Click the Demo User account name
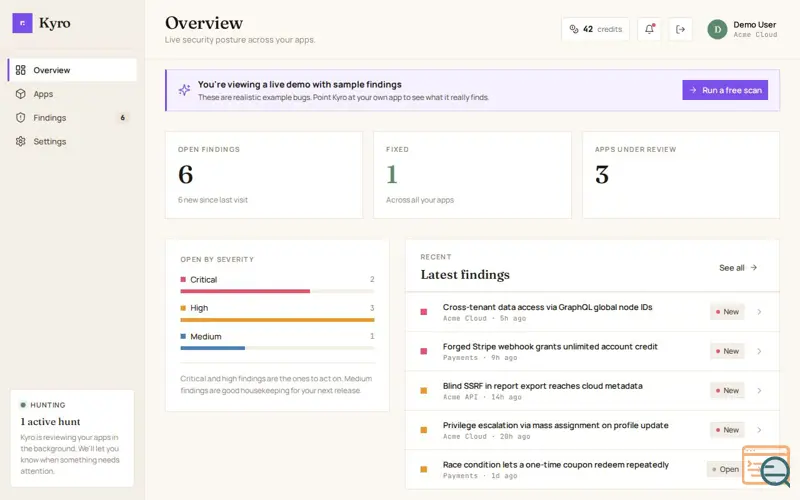 tap(755, 24)
